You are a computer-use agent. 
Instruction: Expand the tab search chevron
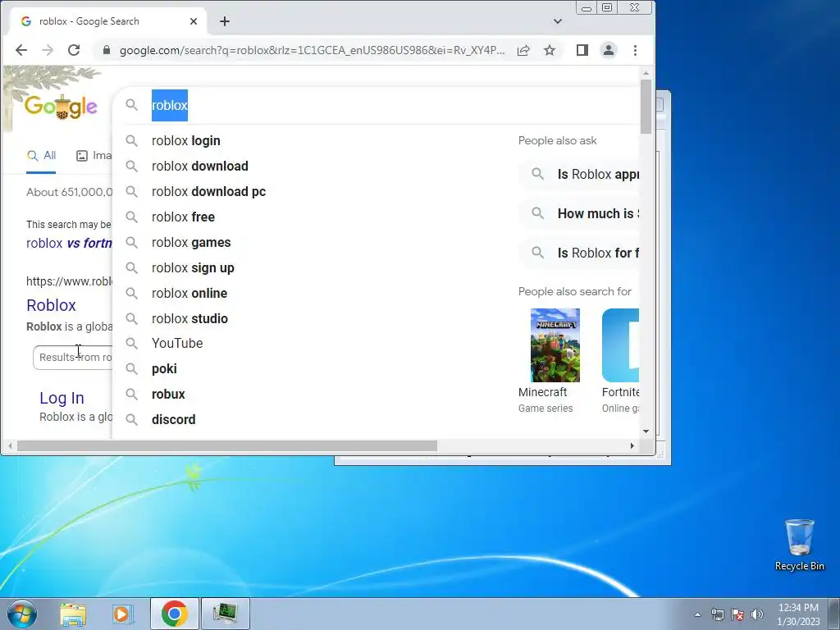pyautogui.click(x=558, y=21)
